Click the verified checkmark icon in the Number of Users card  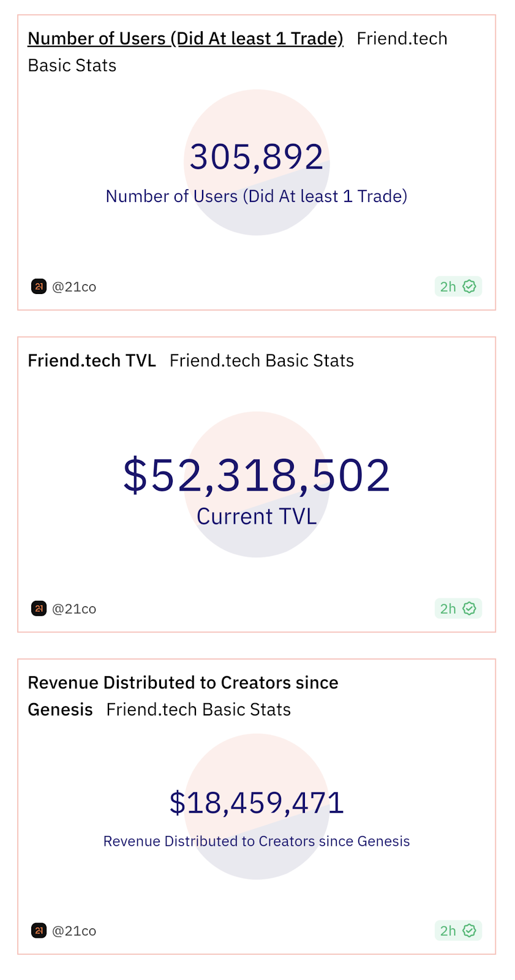point(470,287)
